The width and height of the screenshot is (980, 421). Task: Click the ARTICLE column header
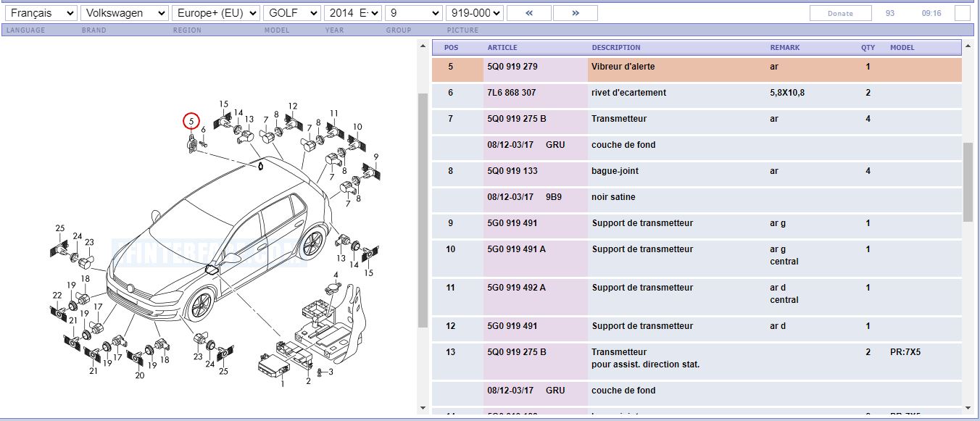coord(502,48)
